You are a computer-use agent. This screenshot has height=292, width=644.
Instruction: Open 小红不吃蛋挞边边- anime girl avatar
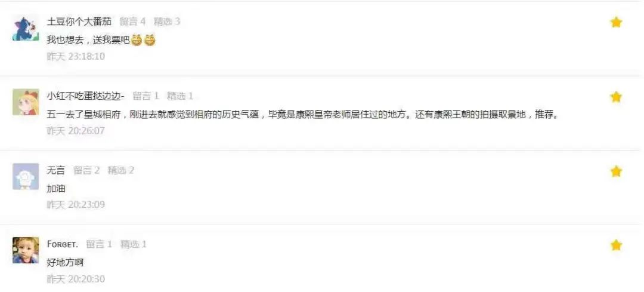pyautogui.click(x=26, y=102)
